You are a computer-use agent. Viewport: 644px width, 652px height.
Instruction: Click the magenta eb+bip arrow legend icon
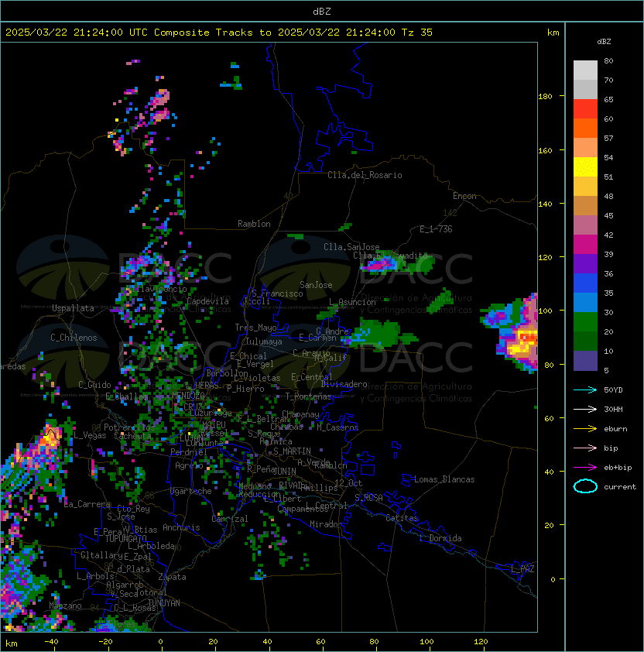[585, 468]
